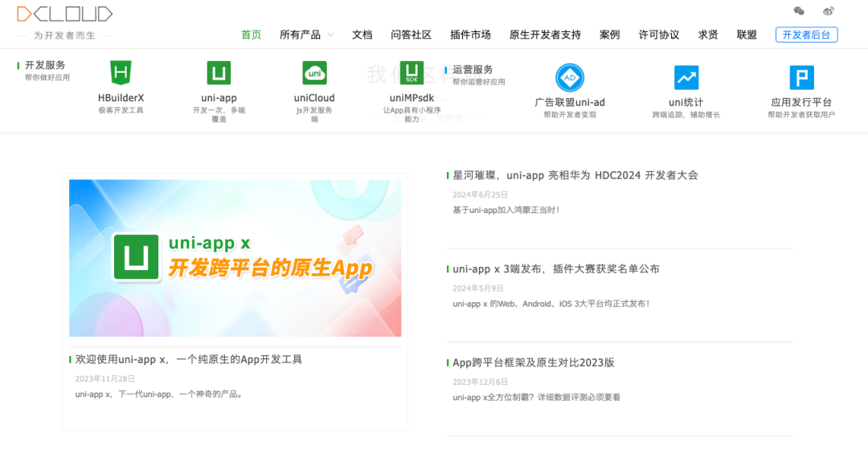The image size is (868, 458).
Task: Click the date 2023年12月6日
Action: click(480, 382)
